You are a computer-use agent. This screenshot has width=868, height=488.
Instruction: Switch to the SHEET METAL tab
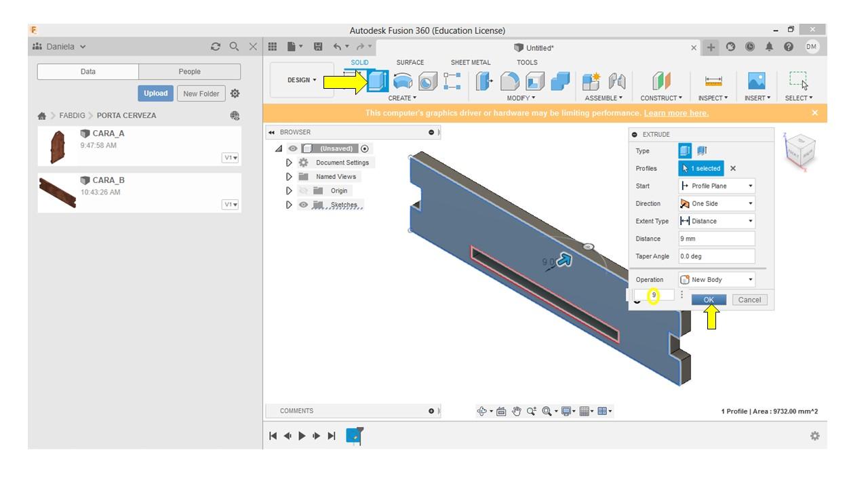click(471, 62)
